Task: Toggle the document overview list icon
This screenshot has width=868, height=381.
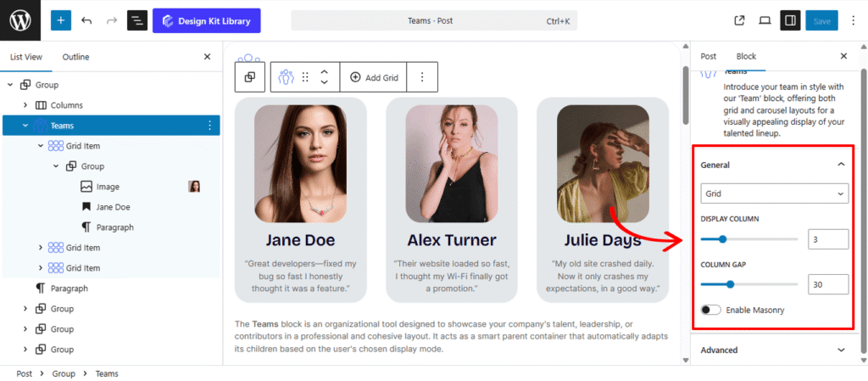Action: tap(137, 20)
